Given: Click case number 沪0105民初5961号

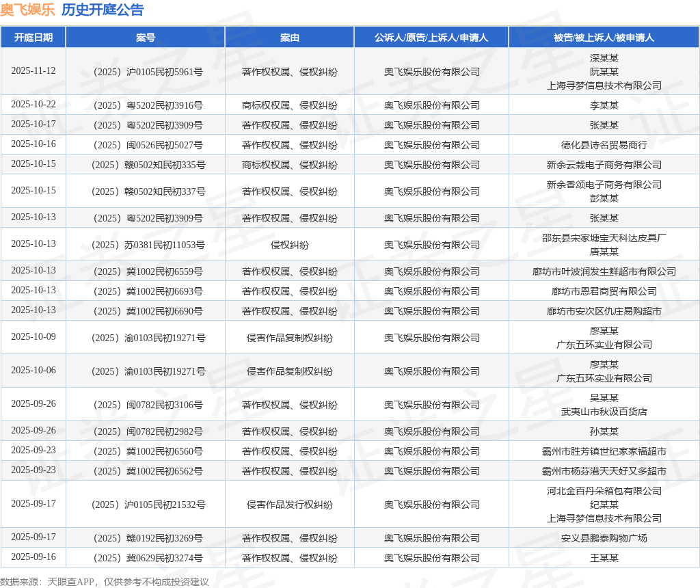Looking at the screenshot, I should point(148,72).
